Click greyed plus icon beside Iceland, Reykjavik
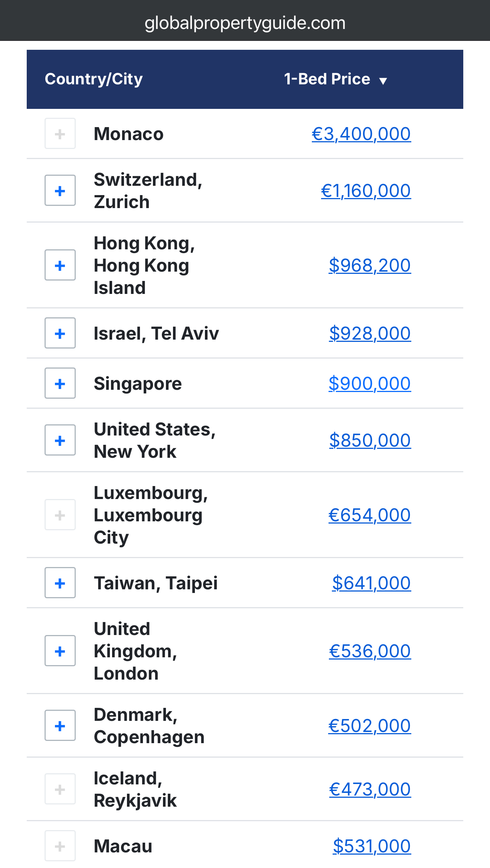The image size is (490, 868). pyautogui.click(x=60, y=789)
